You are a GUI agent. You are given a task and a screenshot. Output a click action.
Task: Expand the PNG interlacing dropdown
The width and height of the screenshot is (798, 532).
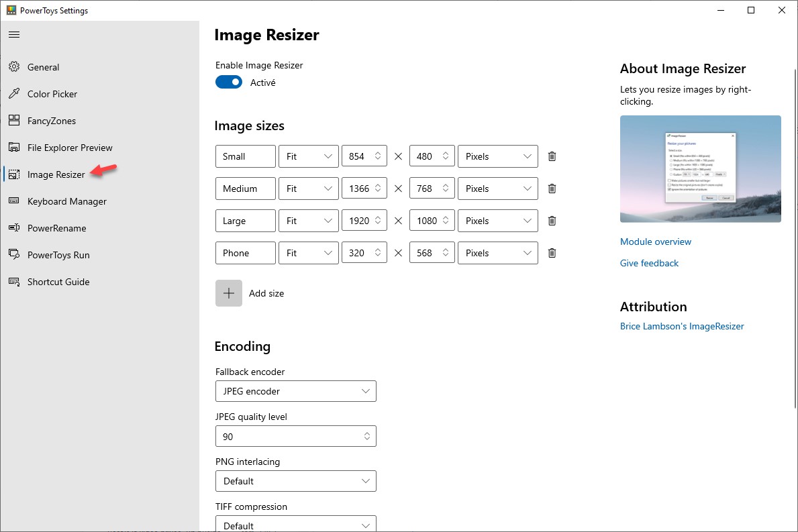[295, 481]
